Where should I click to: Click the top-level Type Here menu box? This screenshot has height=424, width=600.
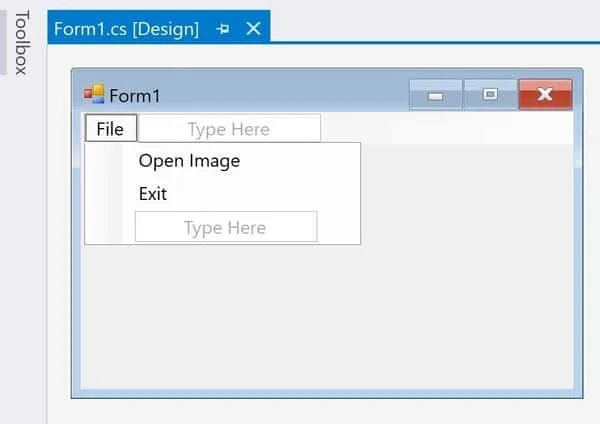[x=229, y=129]
